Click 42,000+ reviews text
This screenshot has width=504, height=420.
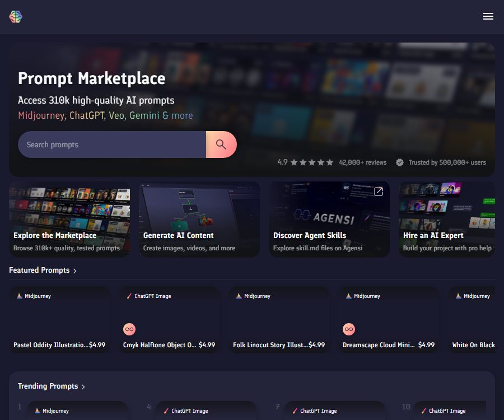(362, 162)
